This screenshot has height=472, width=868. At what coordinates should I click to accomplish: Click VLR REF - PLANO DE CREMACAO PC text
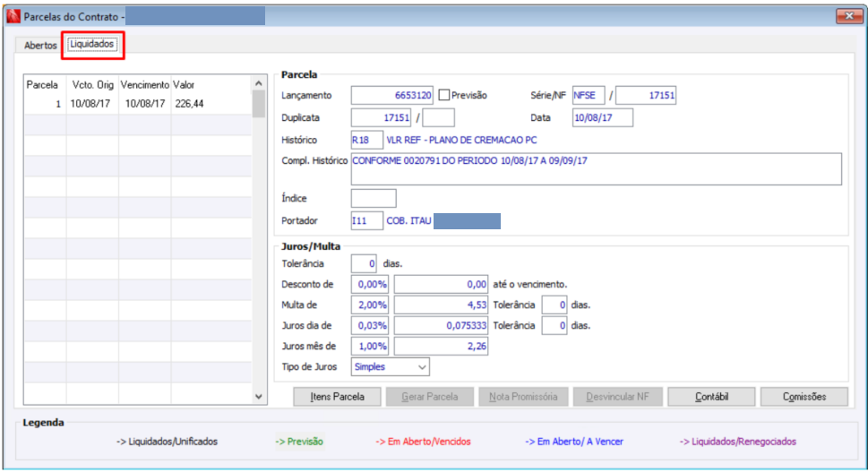click(461, 140)
